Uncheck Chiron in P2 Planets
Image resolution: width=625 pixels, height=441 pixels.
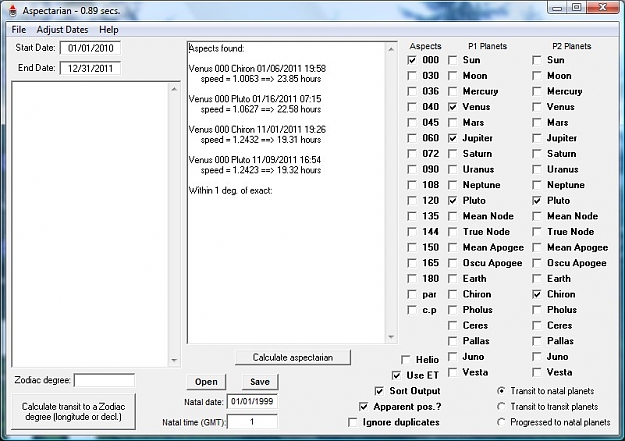pyautogui.click(x=537, y=294)
